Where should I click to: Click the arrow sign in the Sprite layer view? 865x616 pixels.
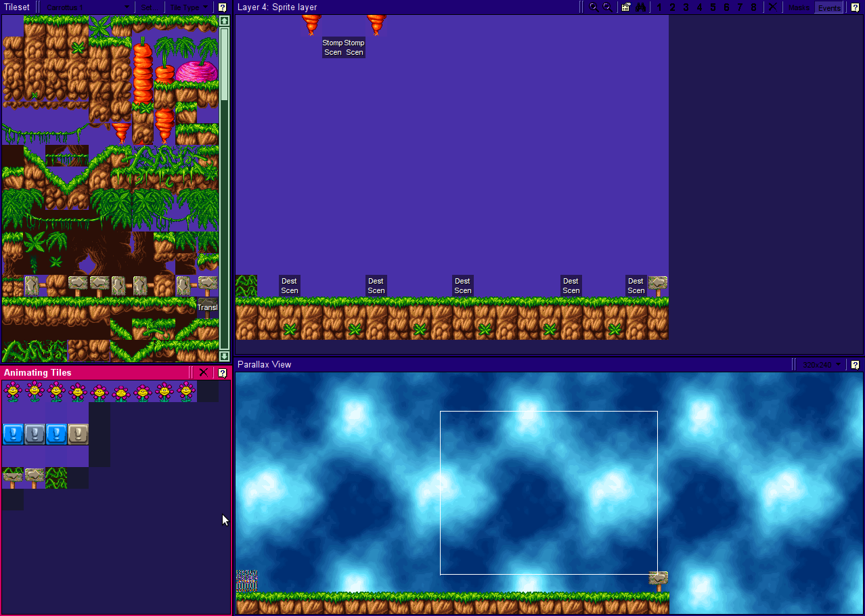[x=658, y=286]
